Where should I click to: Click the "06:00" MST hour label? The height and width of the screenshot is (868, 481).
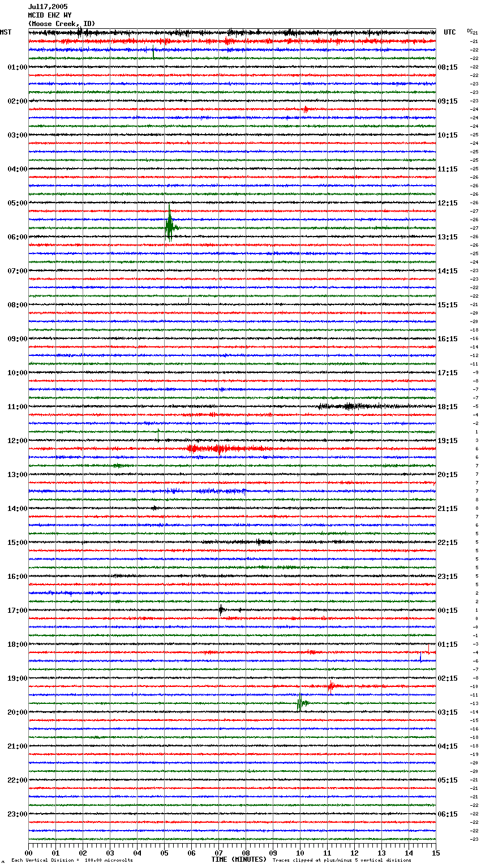point(18,237)
